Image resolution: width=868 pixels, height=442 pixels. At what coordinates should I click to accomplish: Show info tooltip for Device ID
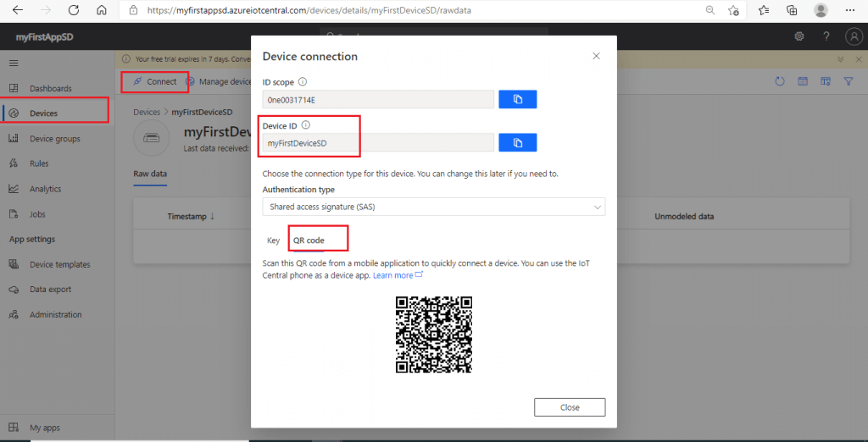click(305, 125)
